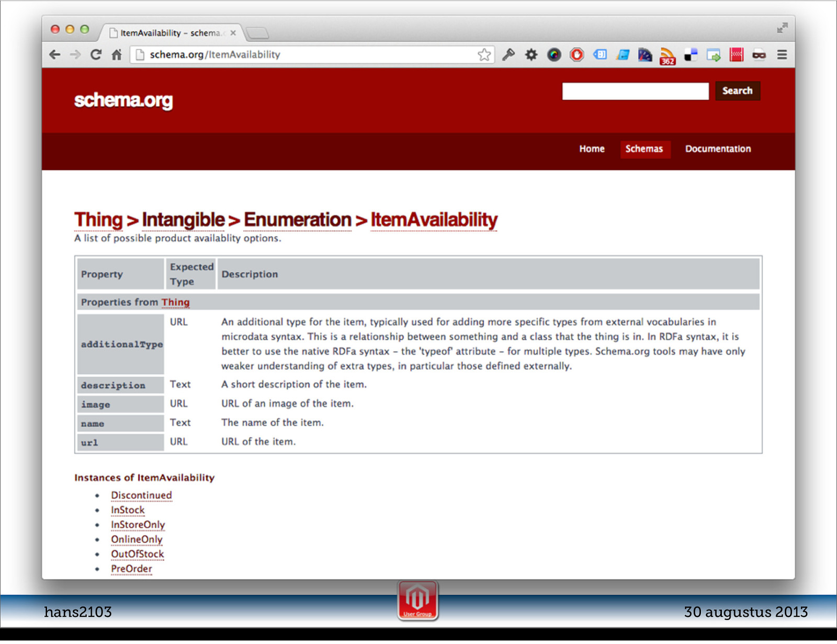
Task: Click 'The name of the item.' text
Action: click(x=273, y=422)
